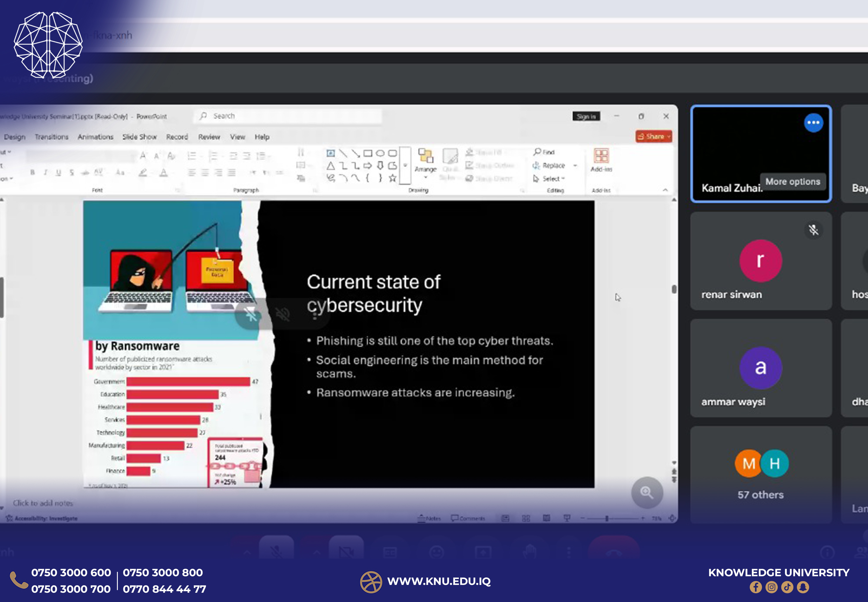Viewport: 868px width, 602px height.
Task: Open the Animations tab
Action: 95,137
